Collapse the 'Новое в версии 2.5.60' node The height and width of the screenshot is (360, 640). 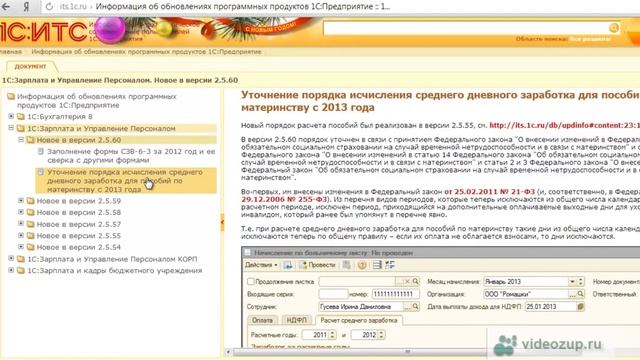(x=21, y=140)
